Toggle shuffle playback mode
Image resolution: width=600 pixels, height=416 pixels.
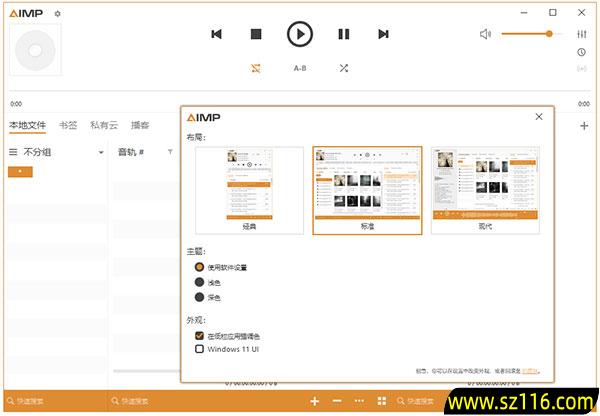click(x=343, y=68)
